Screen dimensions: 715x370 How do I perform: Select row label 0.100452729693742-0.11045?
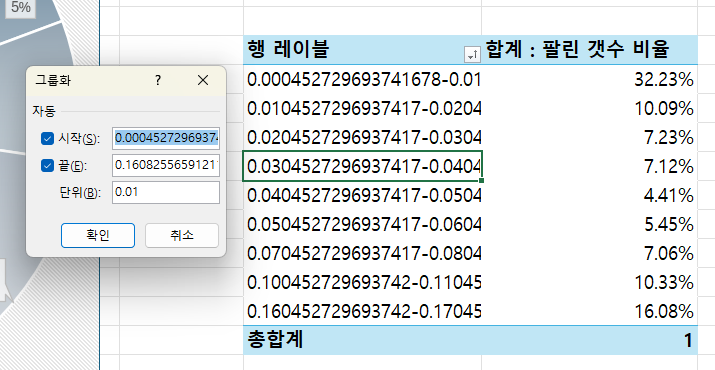[x=363, y=282]
